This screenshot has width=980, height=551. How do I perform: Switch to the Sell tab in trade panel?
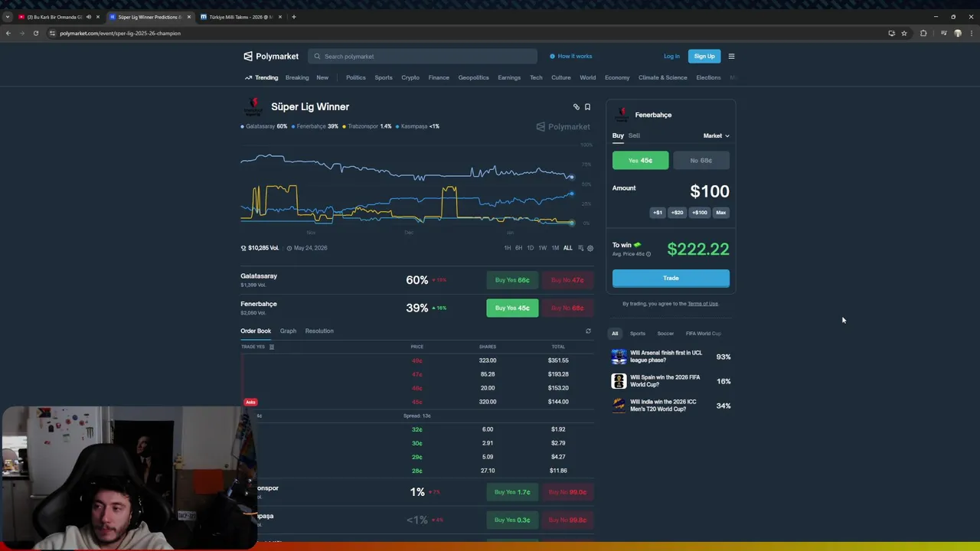click(x=634, y=135)
